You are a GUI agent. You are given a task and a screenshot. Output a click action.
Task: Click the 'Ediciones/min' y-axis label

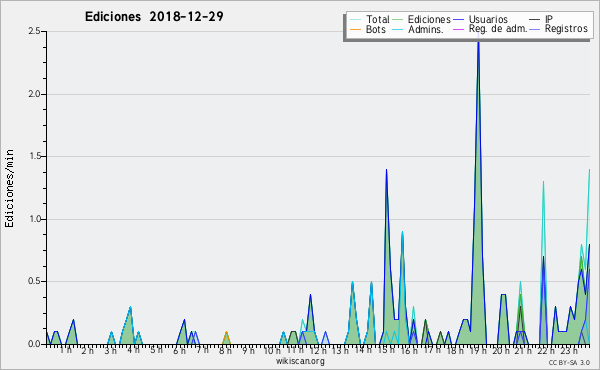coord(9,188)
